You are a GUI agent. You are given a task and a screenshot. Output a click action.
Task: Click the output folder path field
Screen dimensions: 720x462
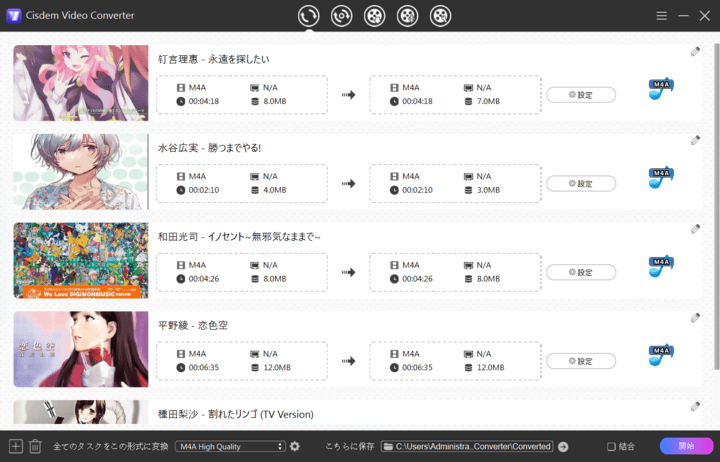pyautogui.click(x=467, y=446)
